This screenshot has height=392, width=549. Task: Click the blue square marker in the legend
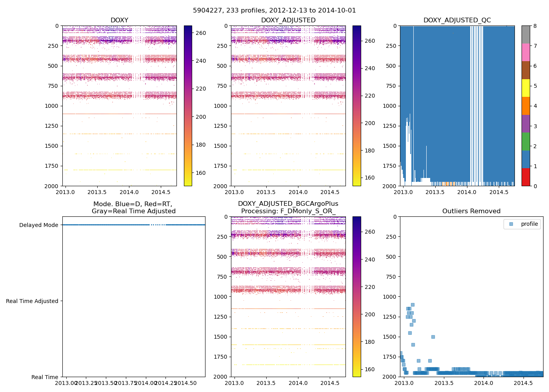coord(511,224)
